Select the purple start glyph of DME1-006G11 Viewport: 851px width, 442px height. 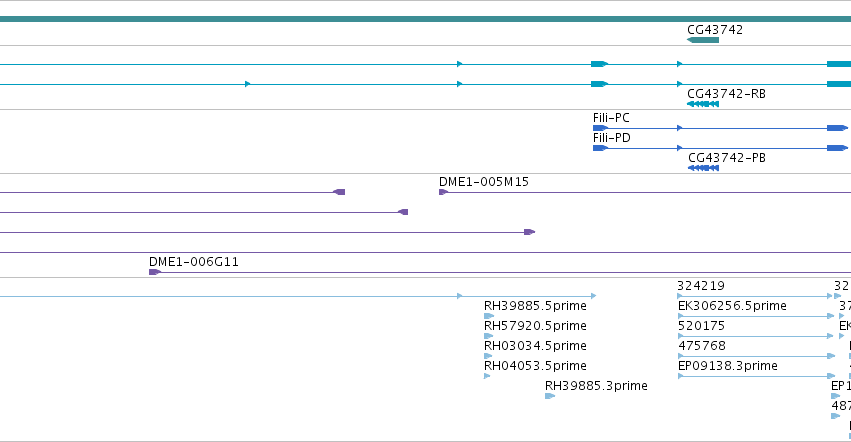[155, 271]
